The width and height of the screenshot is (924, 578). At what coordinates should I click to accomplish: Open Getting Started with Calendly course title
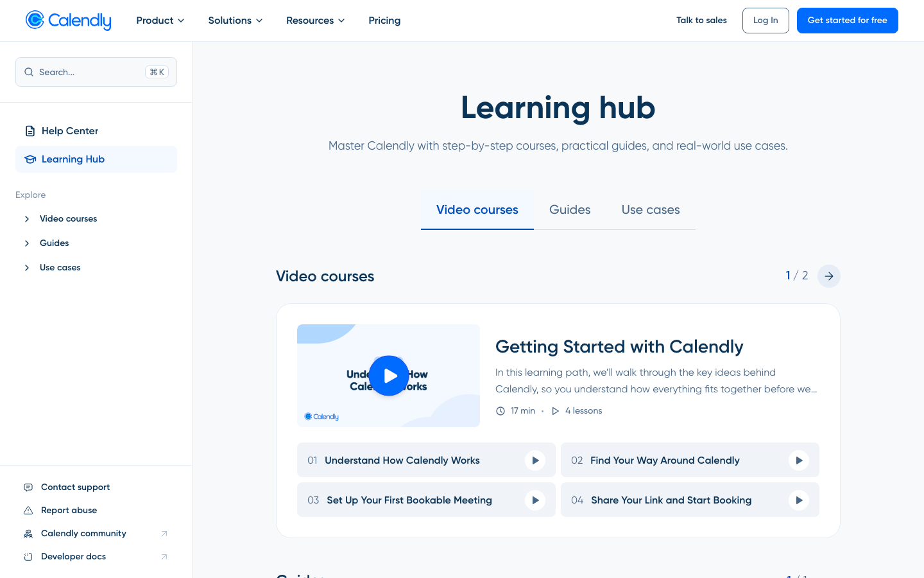click(619, 347)
